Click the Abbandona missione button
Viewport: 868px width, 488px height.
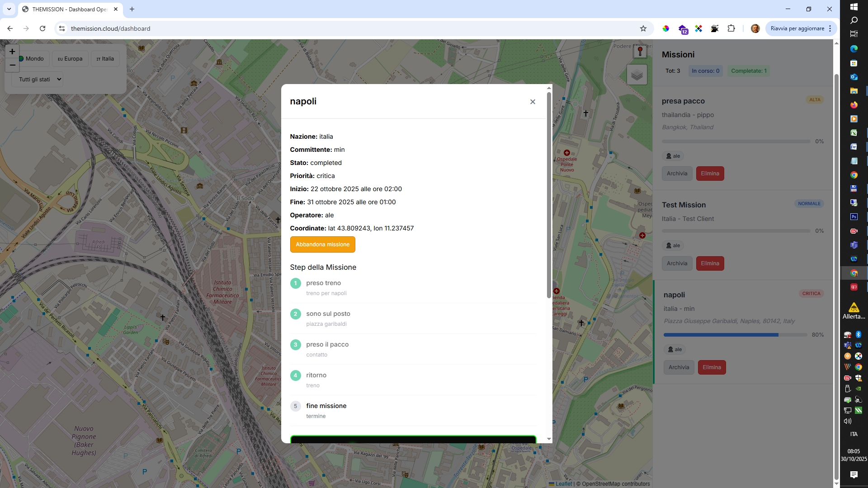322,244
